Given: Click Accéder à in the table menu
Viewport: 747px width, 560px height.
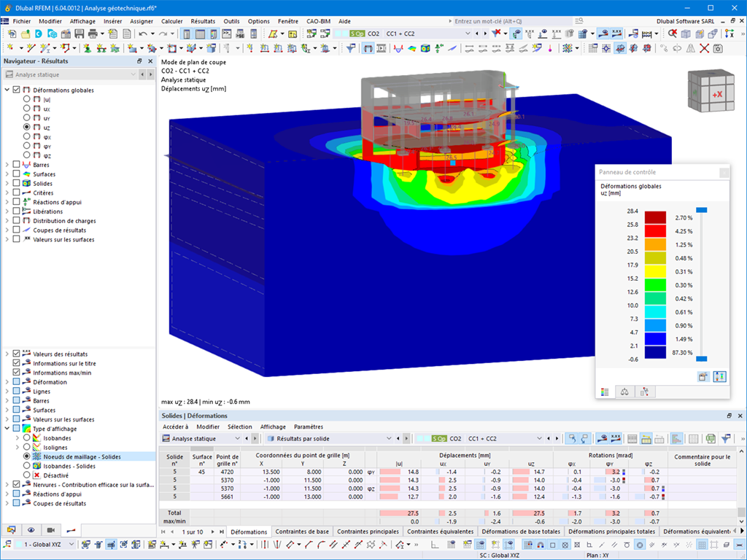Looking at the screenshot, I should [175, 427].
